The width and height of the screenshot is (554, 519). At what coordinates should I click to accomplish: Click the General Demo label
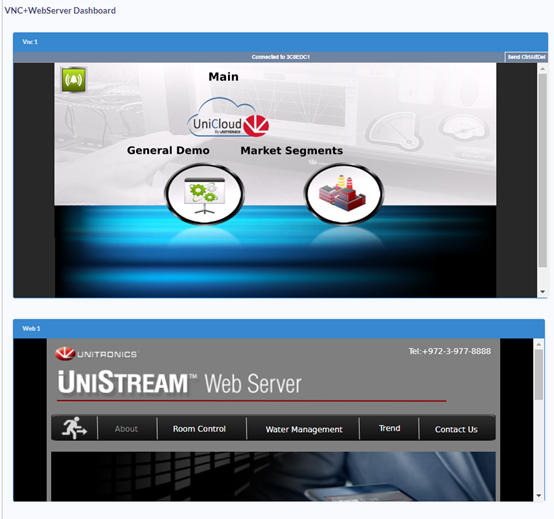[x=168, y=151]
